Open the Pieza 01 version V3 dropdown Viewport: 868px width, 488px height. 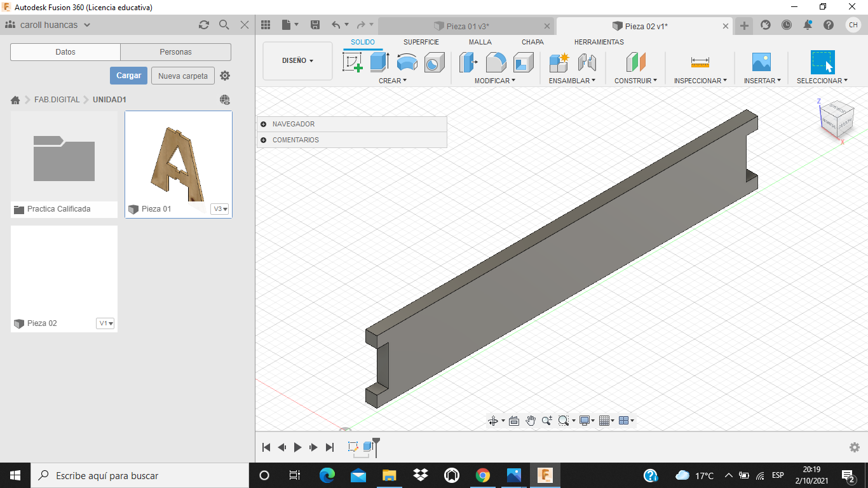(220, 209)
